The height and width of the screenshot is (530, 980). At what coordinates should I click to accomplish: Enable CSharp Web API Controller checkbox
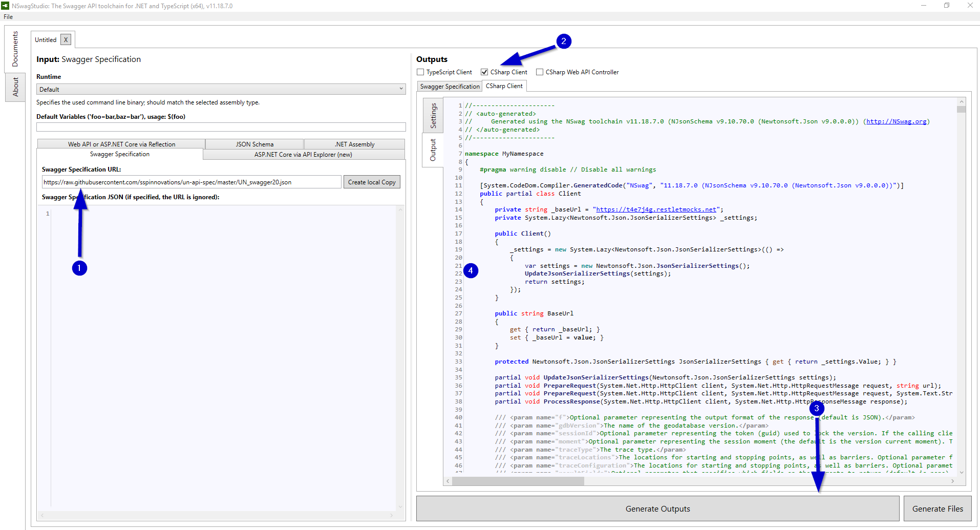540,72
